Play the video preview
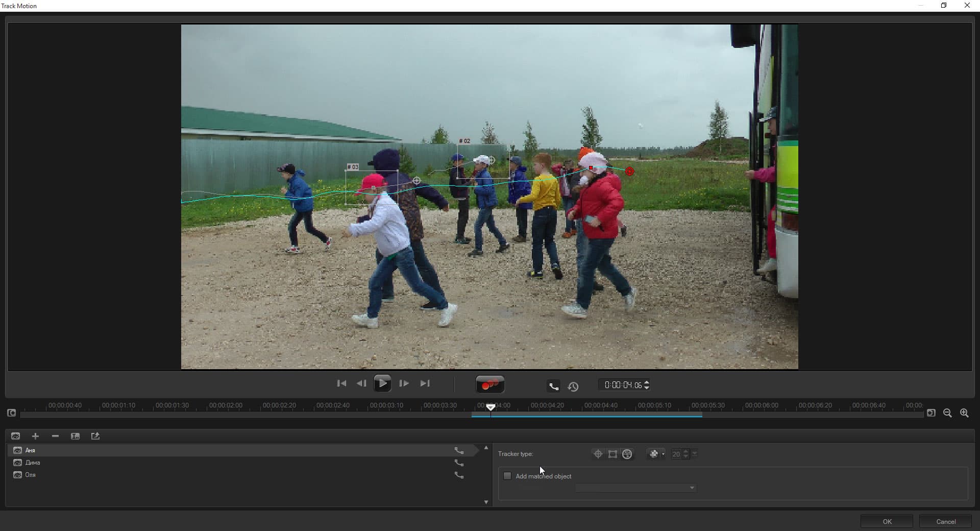The height and width of the screenshot is (531, 980). pyautogui.click(x=382, y=383)
